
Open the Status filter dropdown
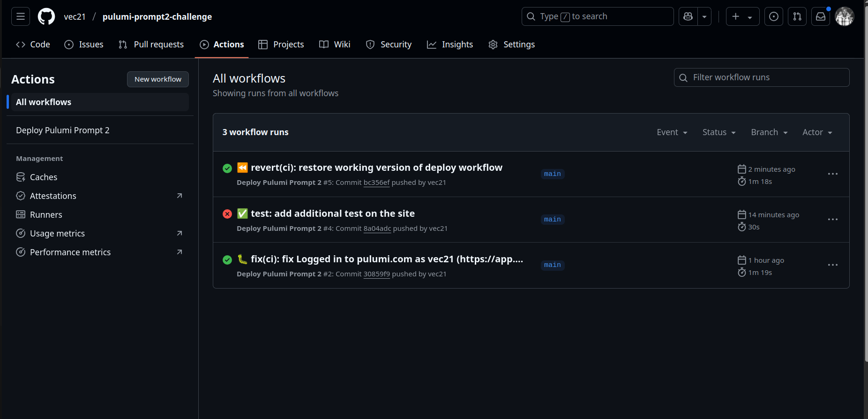(x=719, y=132)
